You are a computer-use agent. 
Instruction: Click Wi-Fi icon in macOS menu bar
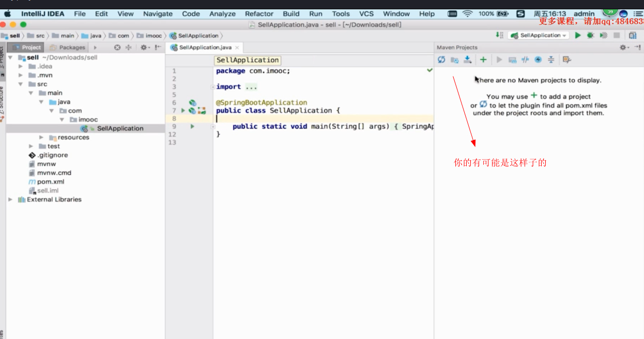[x=467, y=14]
